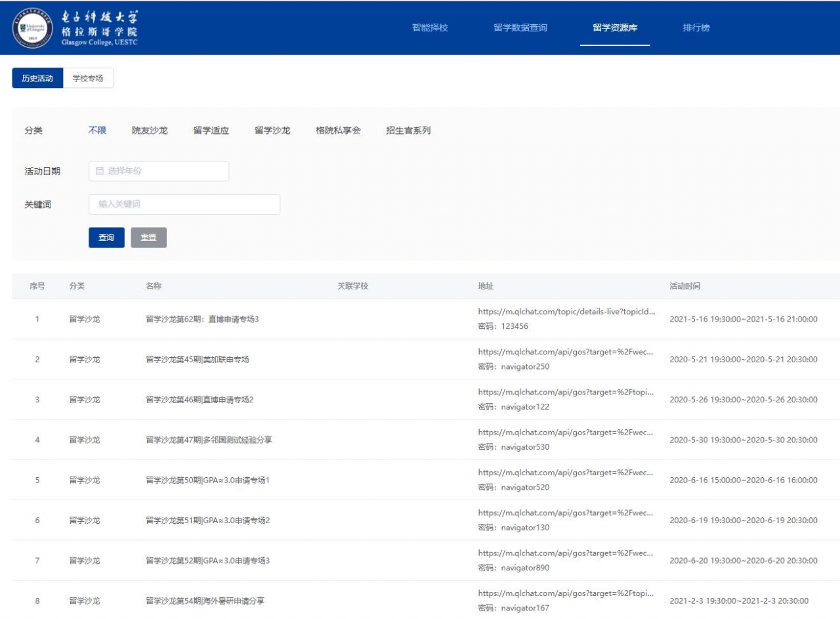Filter by 留学适应 category

(x=211, y=131)
